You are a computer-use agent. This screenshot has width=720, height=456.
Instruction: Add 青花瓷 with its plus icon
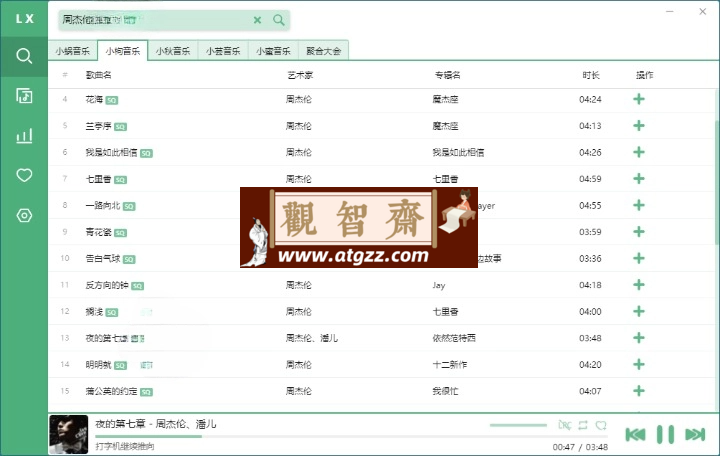pyautogui.click(x=639, y=232)
